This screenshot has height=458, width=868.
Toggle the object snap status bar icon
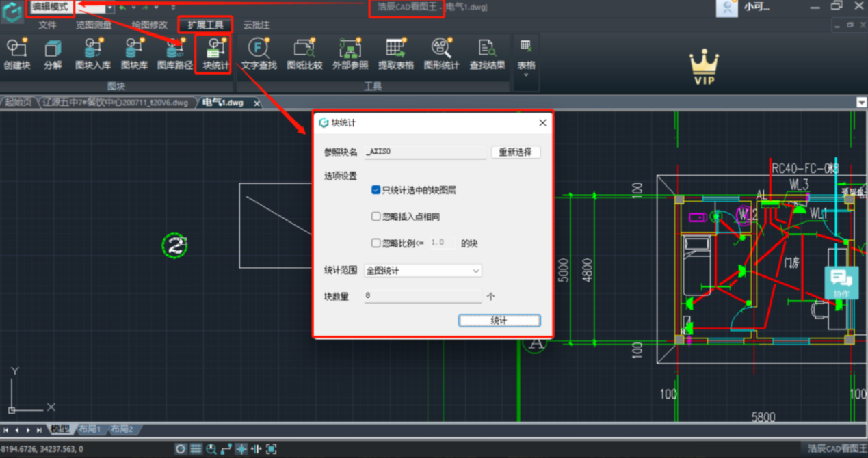pyautogui.click(x=241, y=449)
